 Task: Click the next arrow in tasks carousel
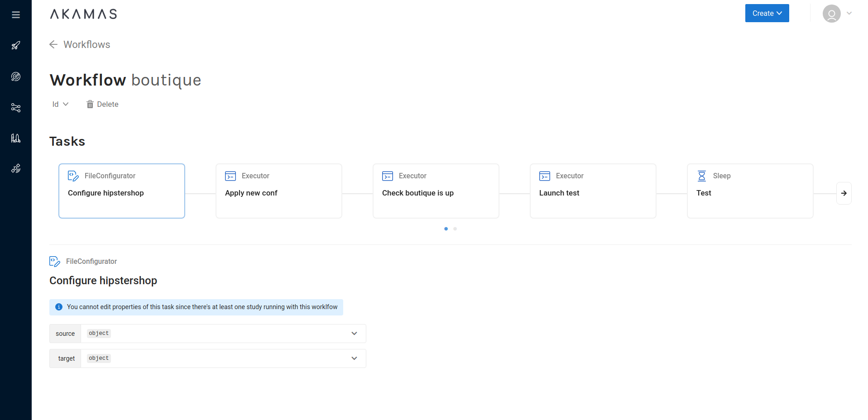[844, 193]
